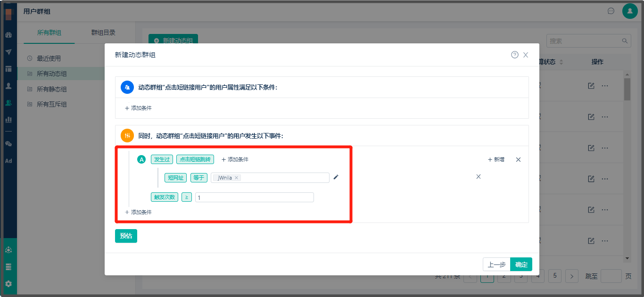Switch to the 所有群组 tab

[x=49, y=33]
